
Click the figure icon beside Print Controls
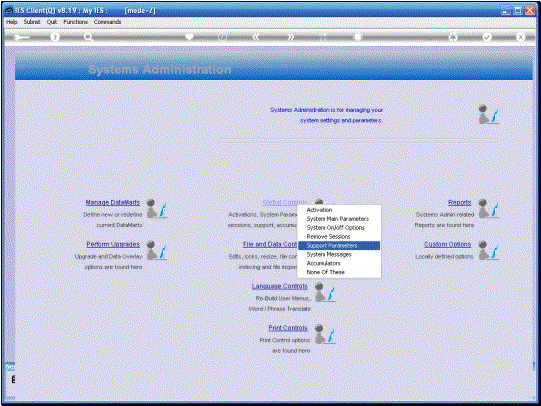click(x=325, y=334)
